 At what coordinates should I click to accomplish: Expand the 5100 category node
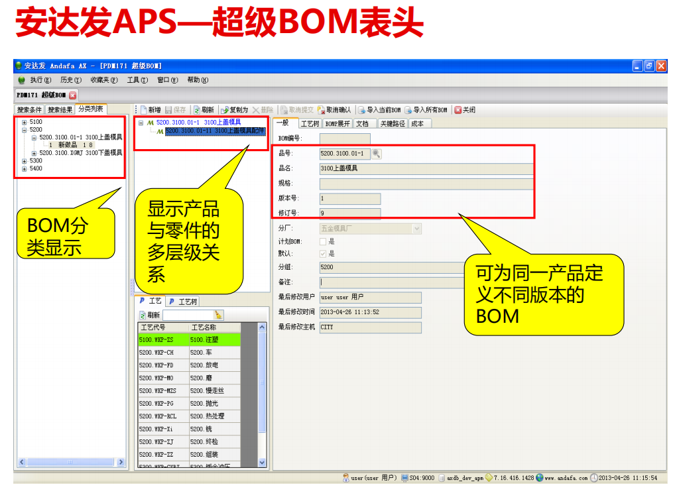[24, 122]
